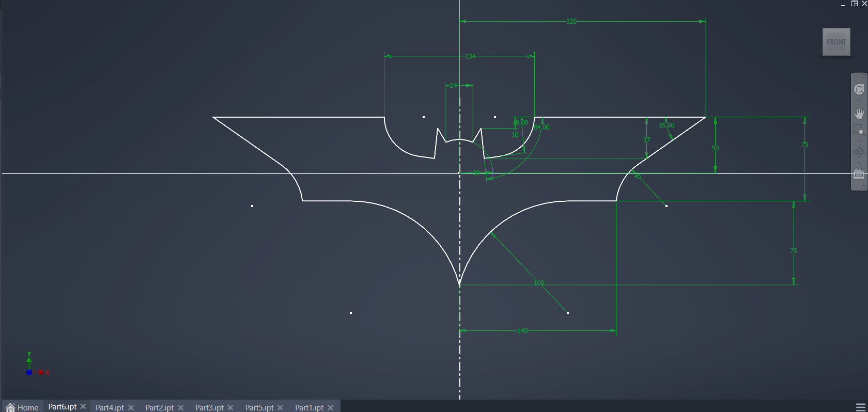Close the navigation bar

tap(863, 76)
